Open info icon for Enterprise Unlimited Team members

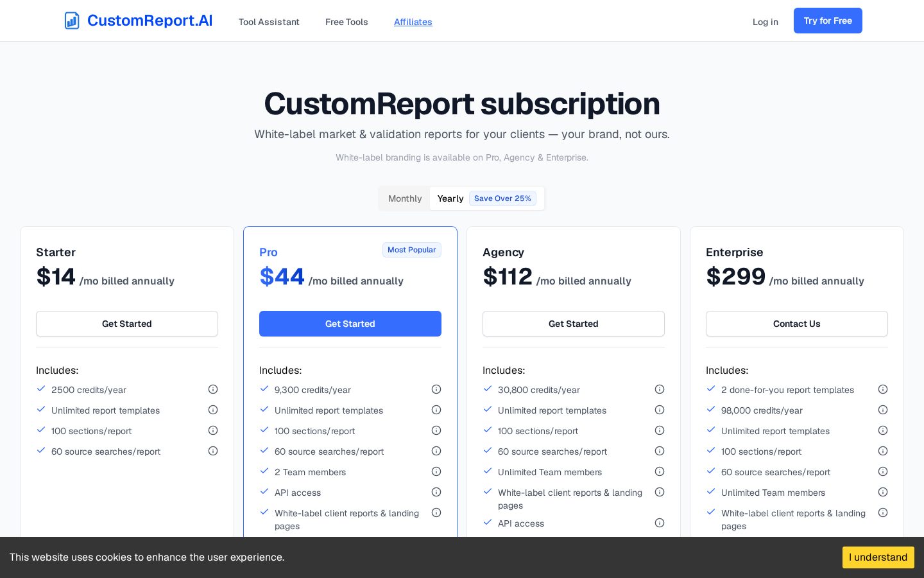click(883, 492)
